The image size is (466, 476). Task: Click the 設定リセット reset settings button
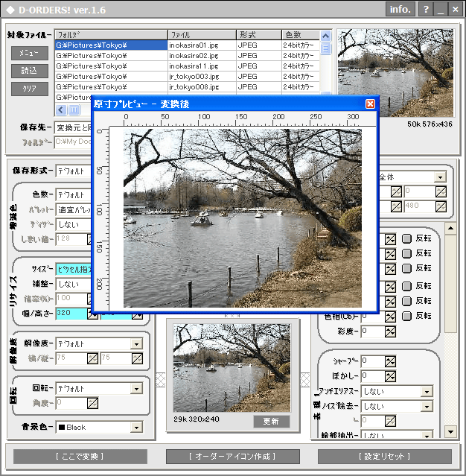[x=385, y=457]
